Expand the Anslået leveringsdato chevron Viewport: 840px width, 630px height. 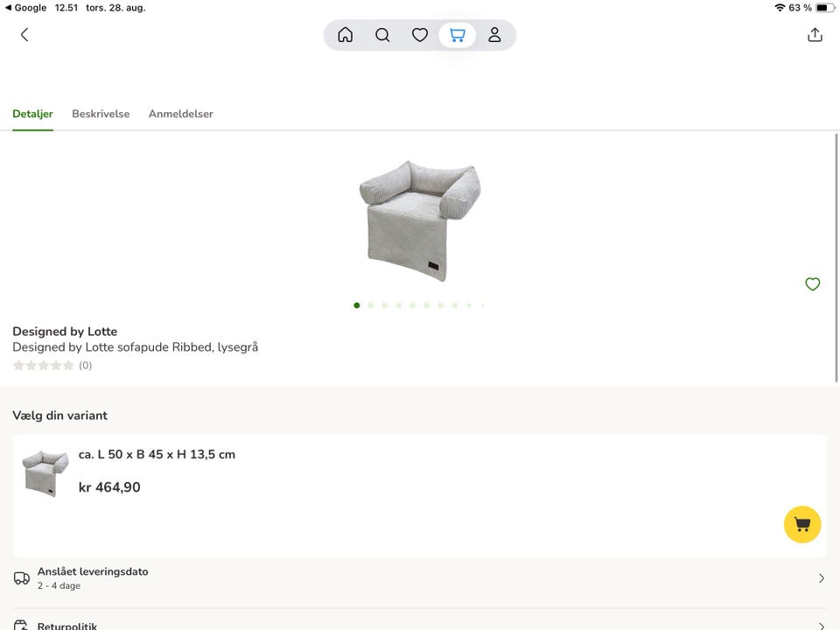822,578
